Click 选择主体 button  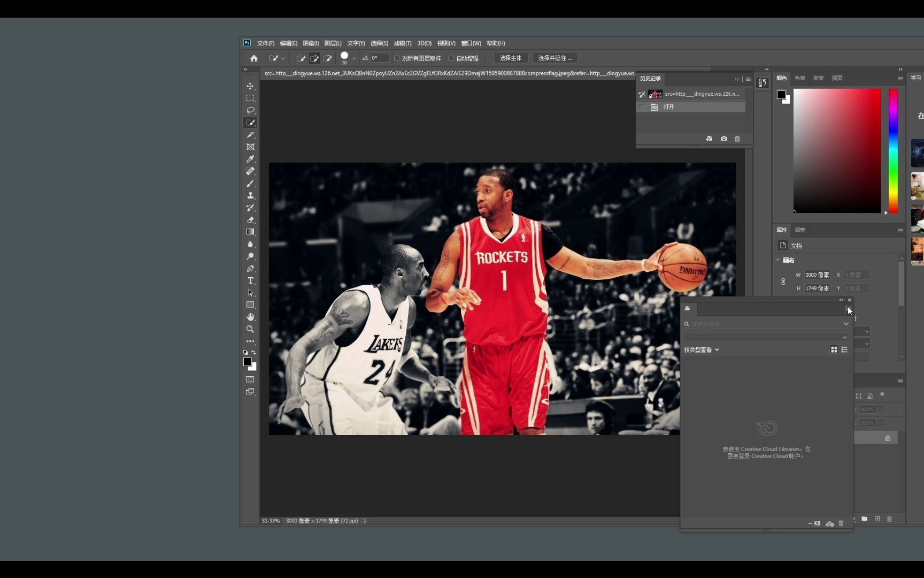(511, 58)
